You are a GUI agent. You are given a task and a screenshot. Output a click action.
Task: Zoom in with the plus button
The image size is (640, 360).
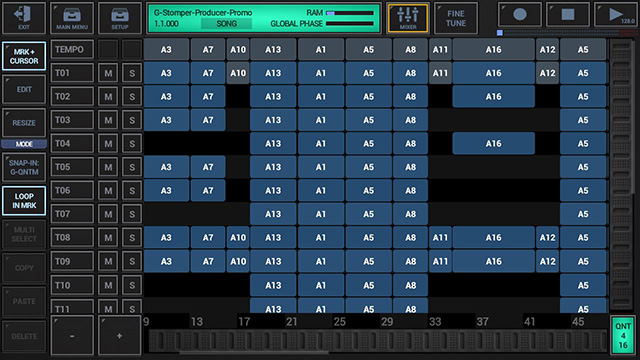click(120, 336)
